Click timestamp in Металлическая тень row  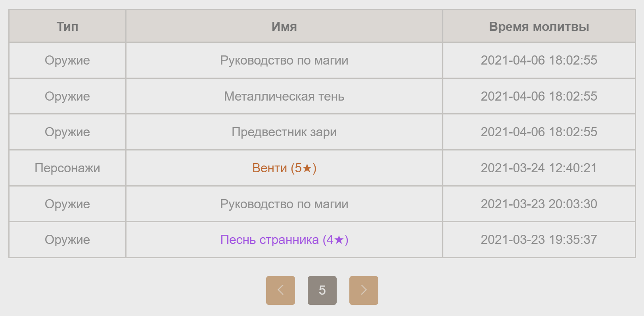click(539, 96)
